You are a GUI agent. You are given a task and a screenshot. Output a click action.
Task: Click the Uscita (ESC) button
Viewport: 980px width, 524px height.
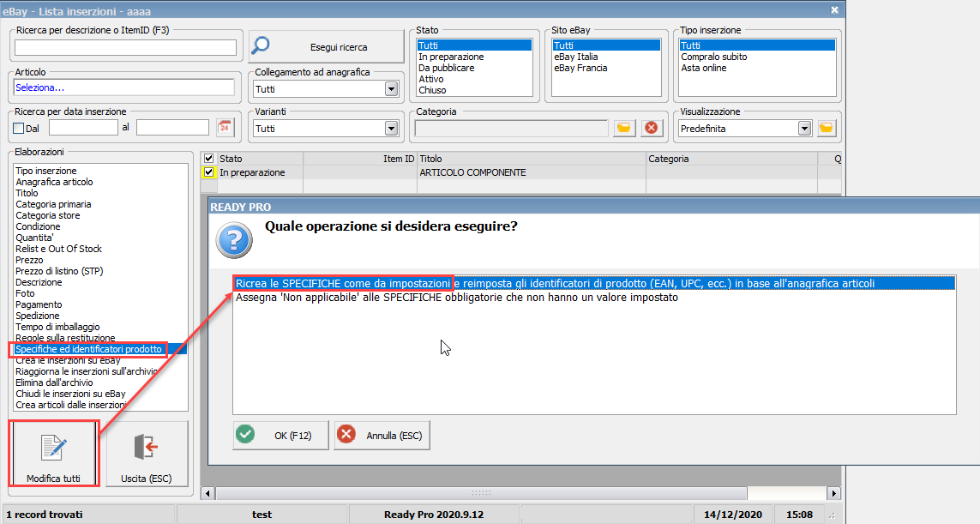[x=147, y=454]
